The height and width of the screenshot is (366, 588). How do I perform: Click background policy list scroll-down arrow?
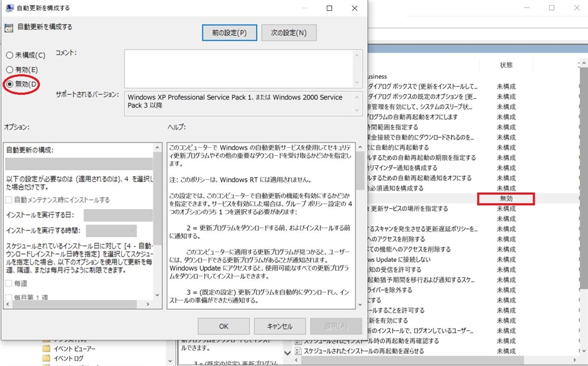(x=583, y=350)
